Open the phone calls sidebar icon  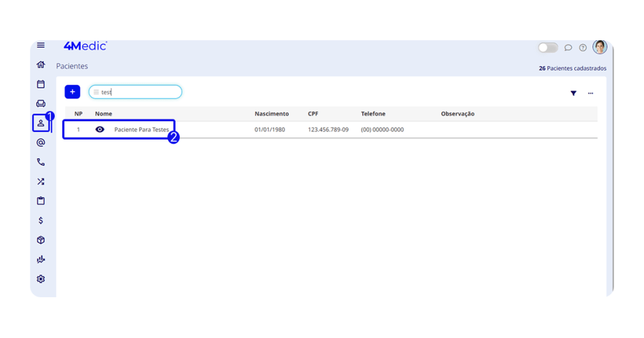click(x=41, y=162)
